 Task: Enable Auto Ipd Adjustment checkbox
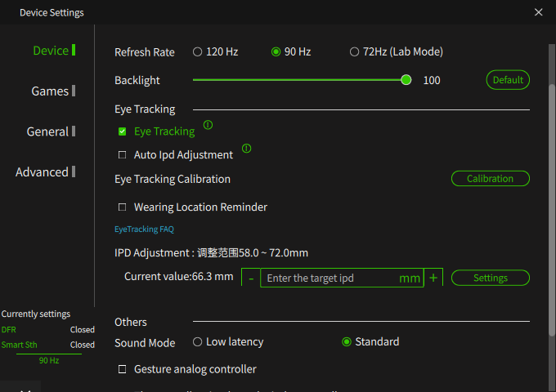click(x=123, y=155)
